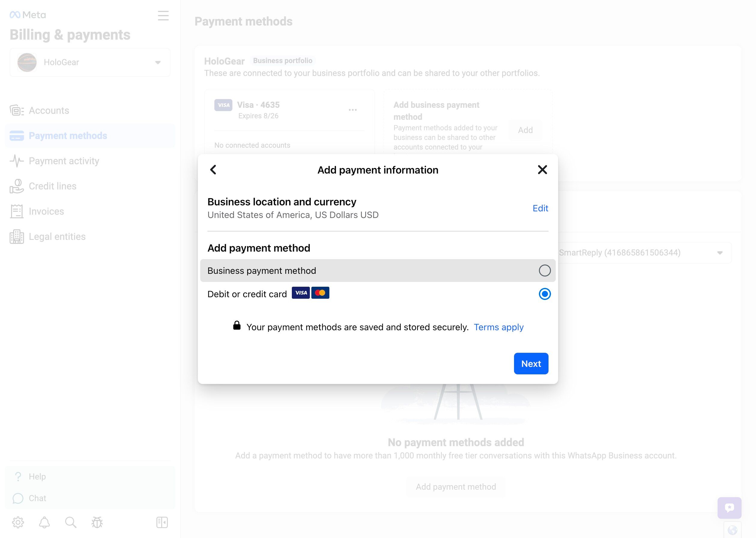Go to Payment activity in sidebar
756x538 pixels.
point(64,161)
